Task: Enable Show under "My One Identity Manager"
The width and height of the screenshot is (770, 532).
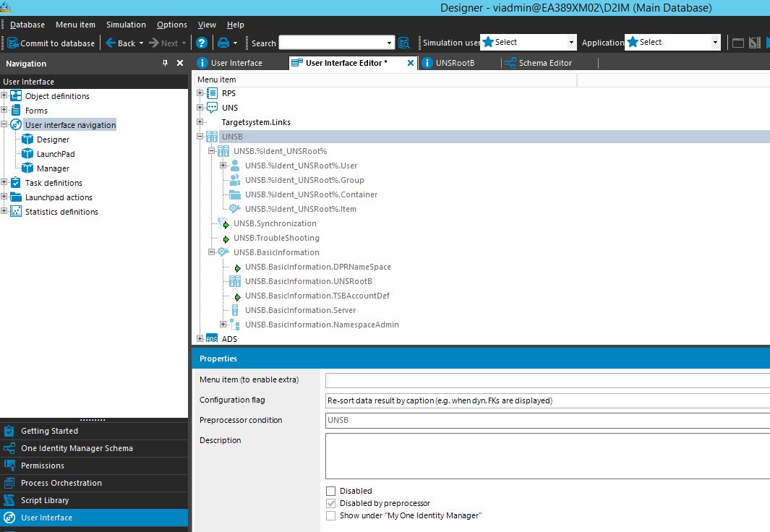Action: (331, 515)
